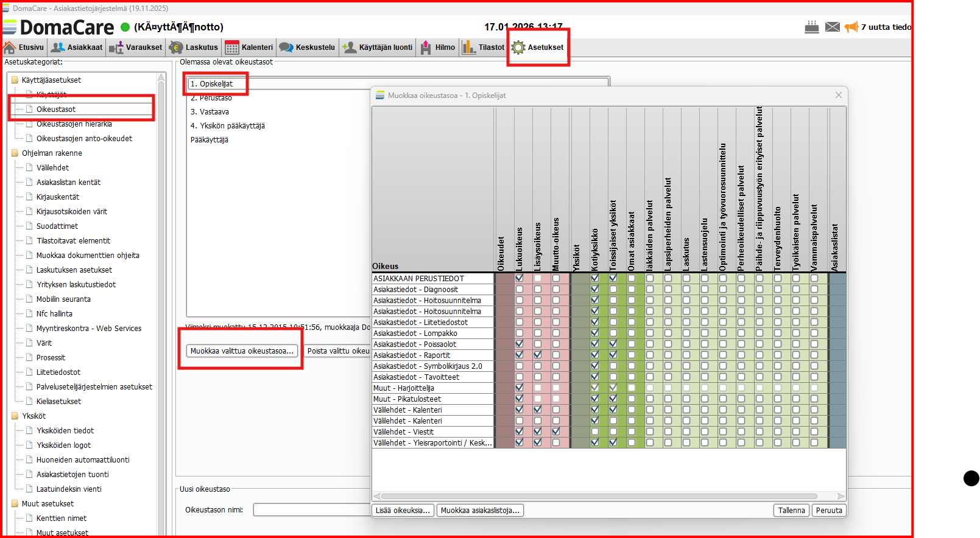Click the megaphone notifications icon
Screen dimensions: 980x538
point(851,27)
